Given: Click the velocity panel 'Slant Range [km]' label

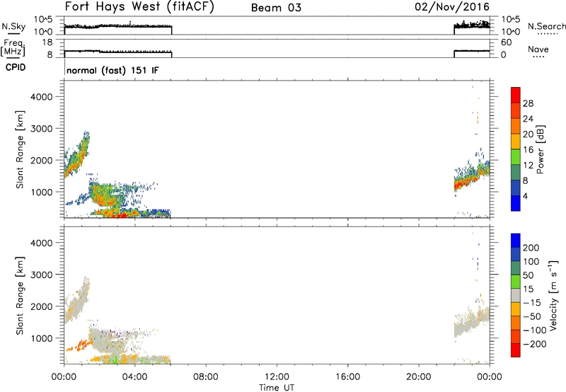Looking at the screenshot, I should point(20,295).
